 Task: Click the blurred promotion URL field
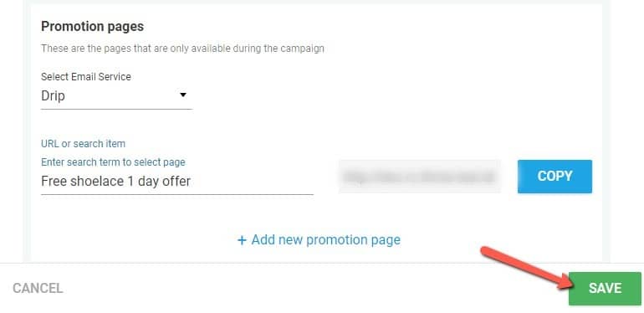pyautogui.click(x=419, y=177)
